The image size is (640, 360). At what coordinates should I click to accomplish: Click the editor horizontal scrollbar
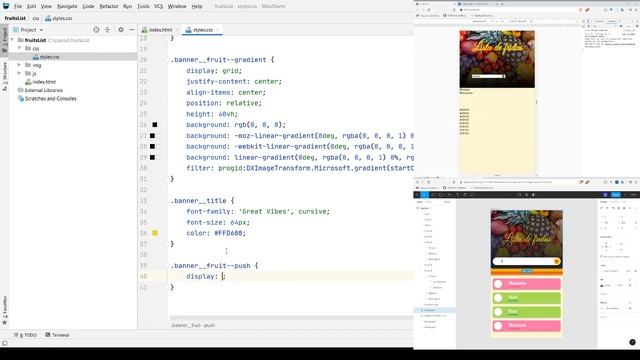(291, 318)
